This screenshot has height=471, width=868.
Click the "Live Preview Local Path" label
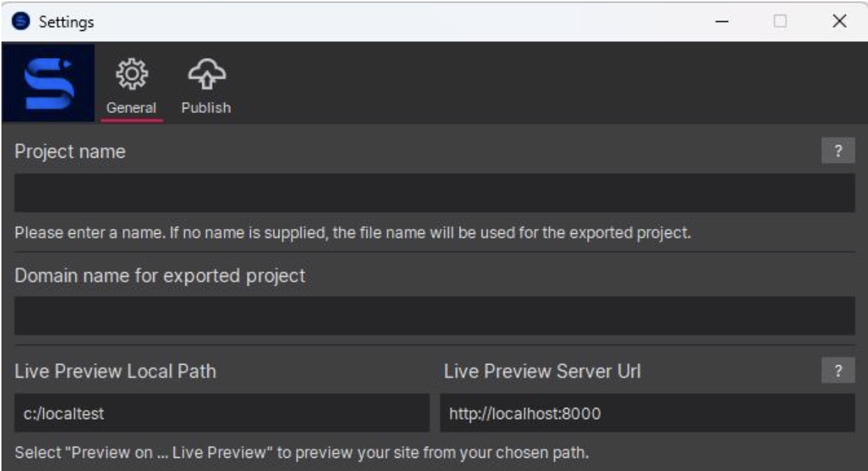(x=115, y=371)
